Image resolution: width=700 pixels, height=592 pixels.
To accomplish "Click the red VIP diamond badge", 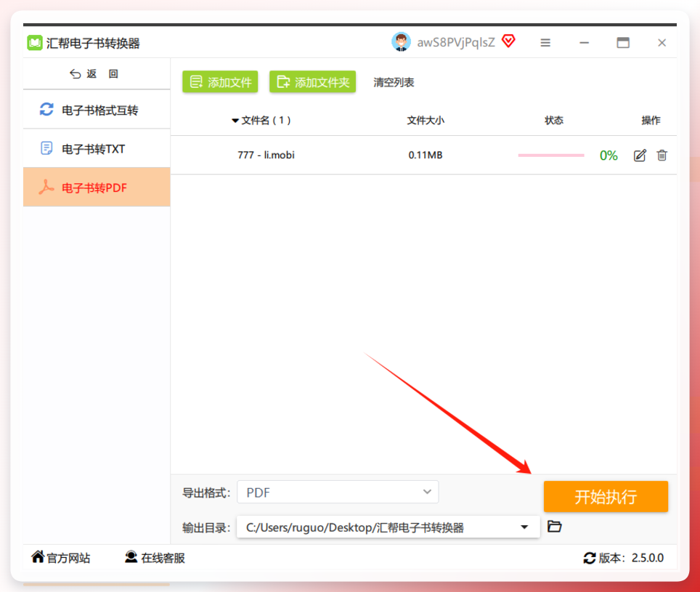I will coord(508,41).
